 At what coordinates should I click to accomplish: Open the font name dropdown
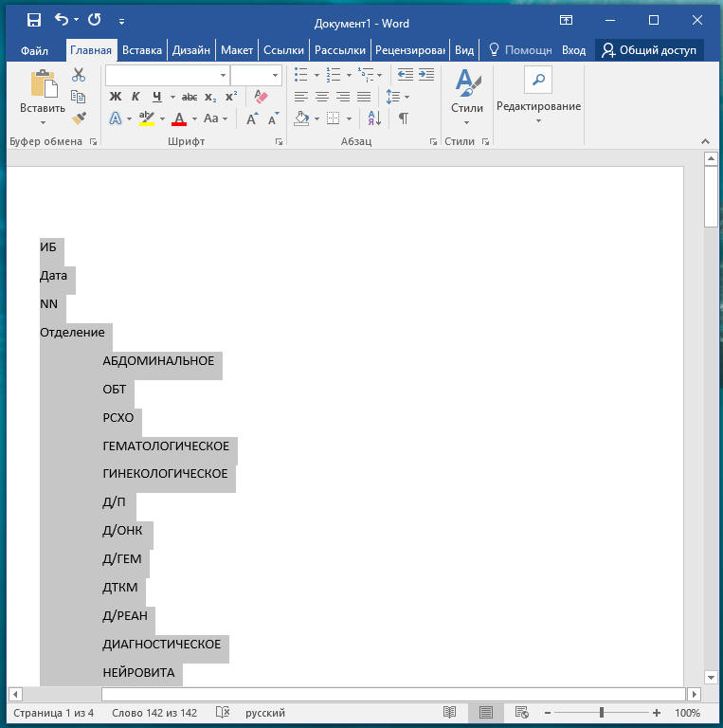(223, 75)
